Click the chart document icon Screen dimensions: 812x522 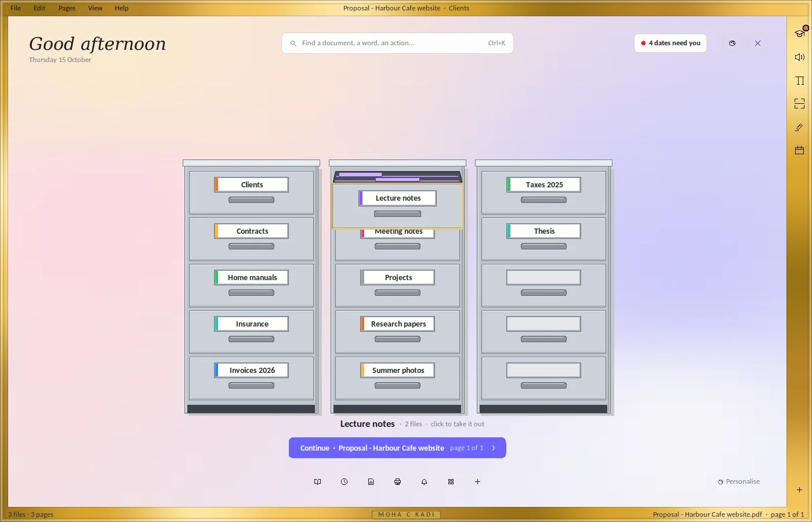(x=371, y=482)
